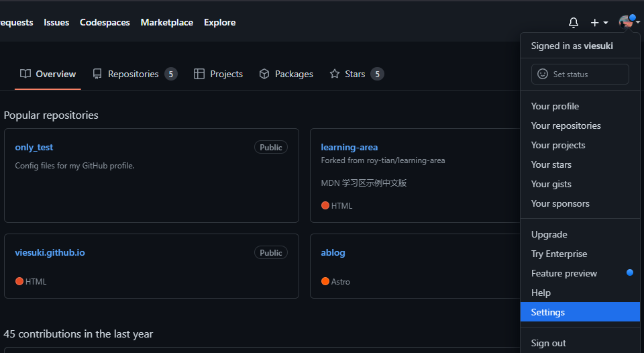Image resolution: width=644 pixels, height=353 pixels.
Task: Click the book icon beside Overview
Action: coord(25,74)
